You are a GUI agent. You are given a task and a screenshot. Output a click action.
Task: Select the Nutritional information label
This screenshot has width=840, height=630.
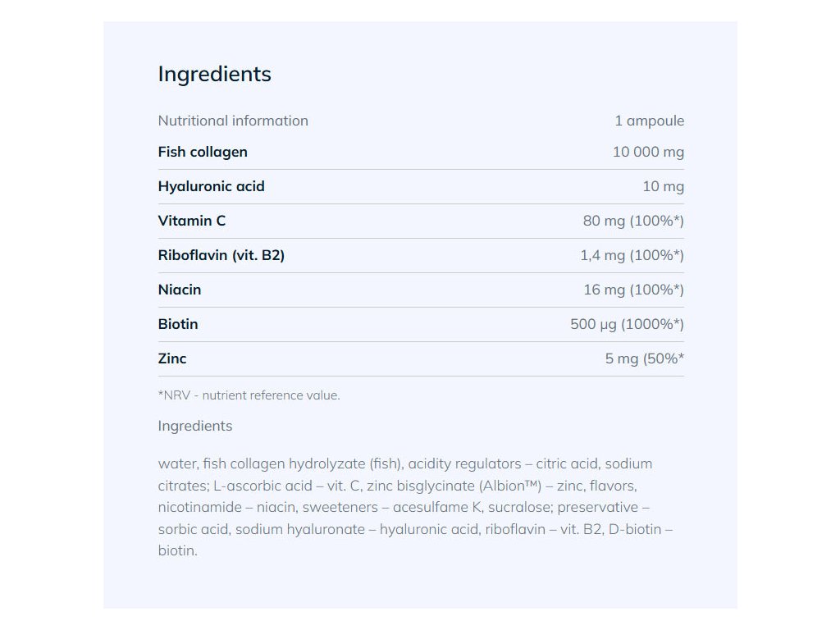[233, 121]
